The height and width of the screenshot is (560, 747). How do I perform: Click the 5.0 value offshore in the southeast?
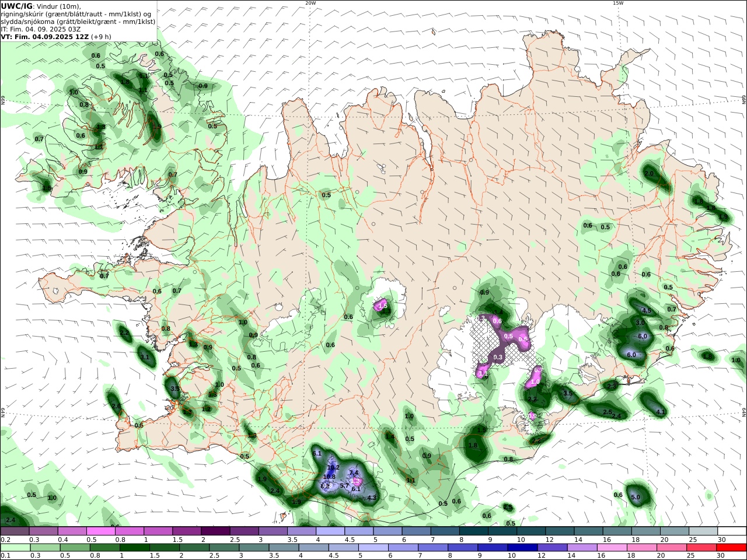coord(636,497)
